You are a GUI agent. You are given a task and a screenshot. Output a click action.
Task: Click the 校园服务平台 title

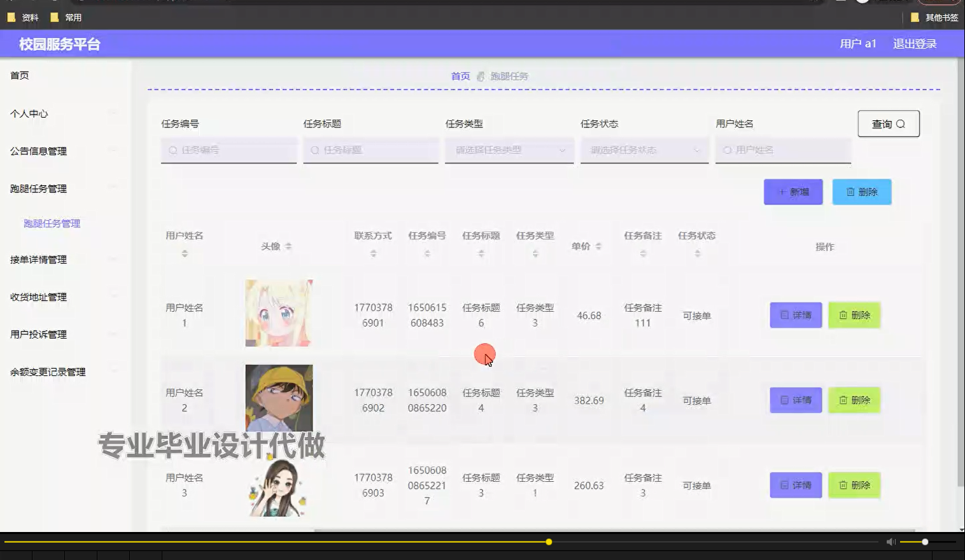click(x=60, y=44)
